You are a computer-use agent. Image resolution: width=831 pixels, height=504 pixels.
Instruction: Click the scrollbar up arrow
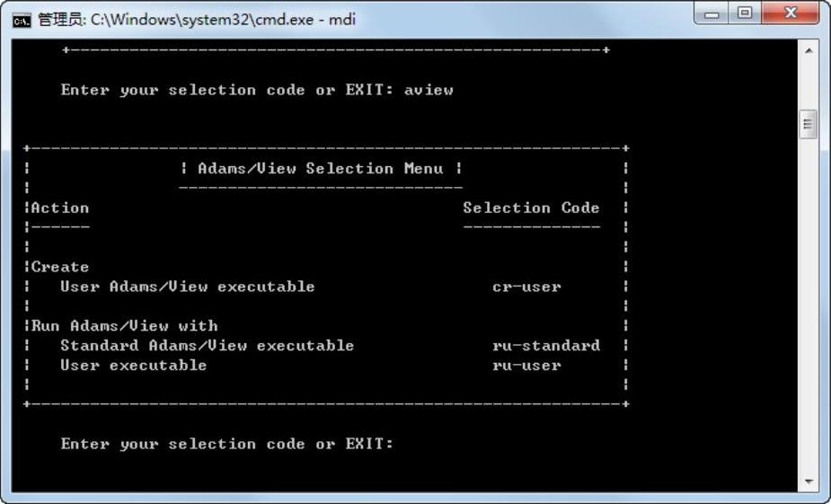[x=810, y=51]
